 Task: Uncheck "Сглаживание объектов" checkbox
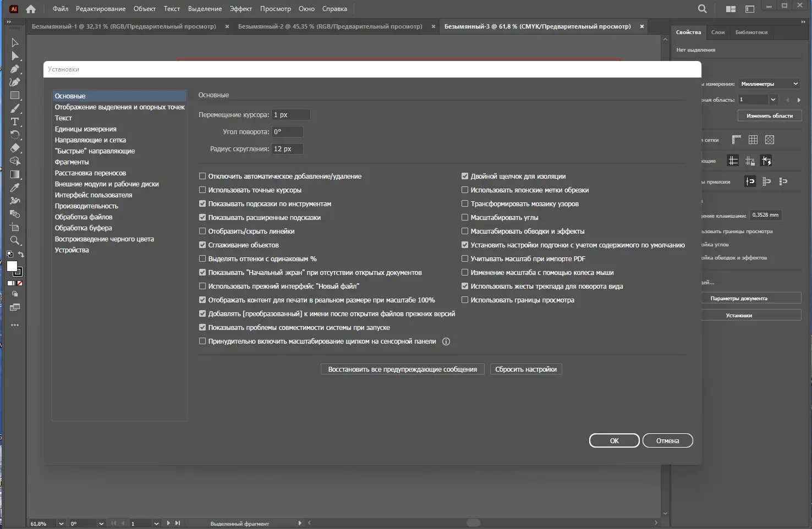(202, 245)
